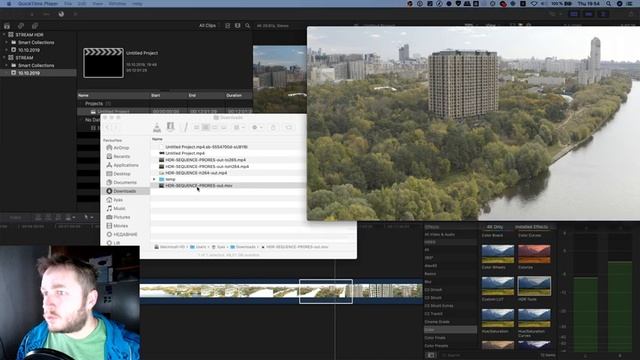Toggle the 4K Only checkbox in Effects
Screen dimensions: 640x360
click(x=494, y=227)
